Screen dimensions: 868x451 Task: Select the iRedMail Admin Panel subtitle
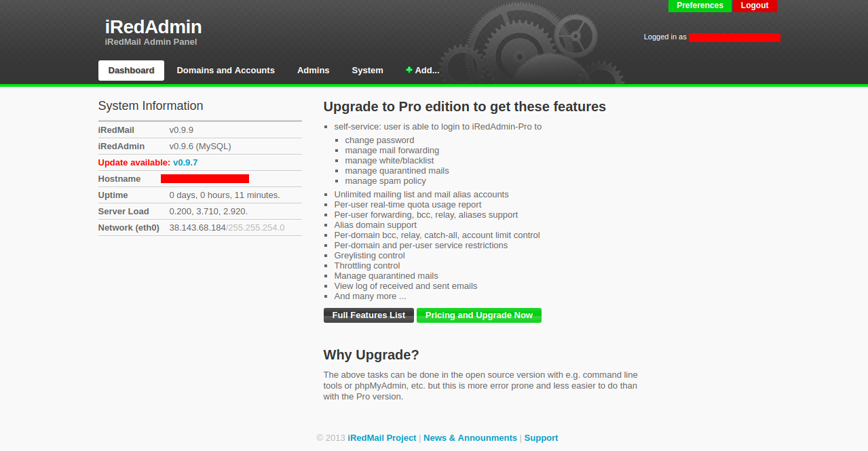151,42
